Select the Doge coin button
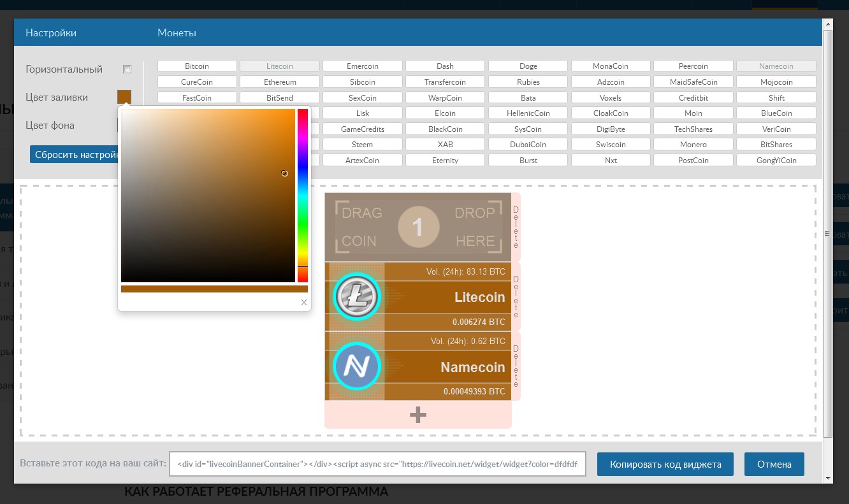 coord(528,66)
